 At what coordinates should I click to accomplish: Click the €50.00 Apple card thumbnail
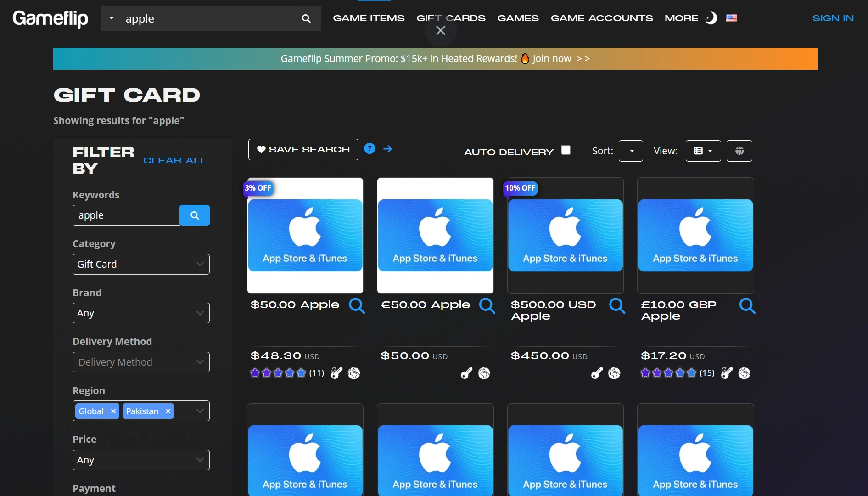point(435,236)
